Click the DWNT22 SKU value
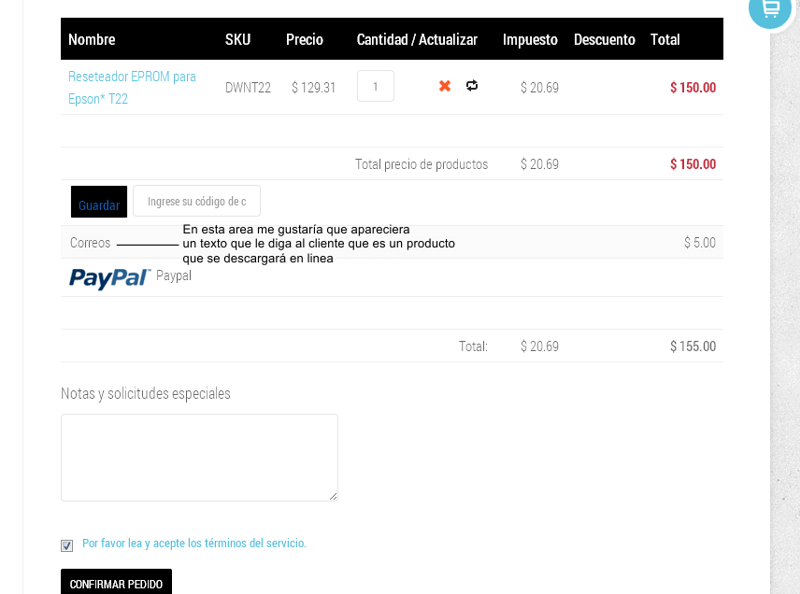 (x=248, y=88)
